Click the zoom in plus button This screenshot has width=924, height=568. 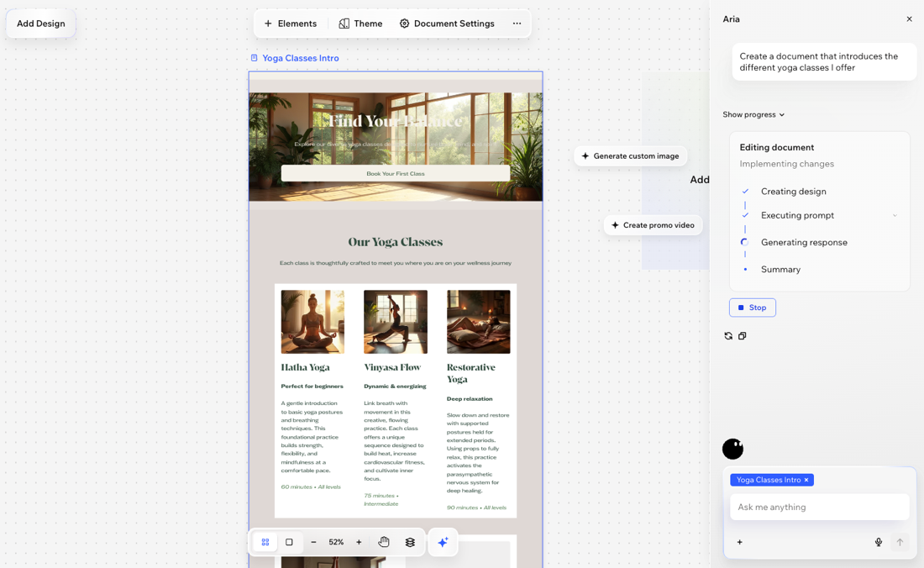click(x=359, y=542)
